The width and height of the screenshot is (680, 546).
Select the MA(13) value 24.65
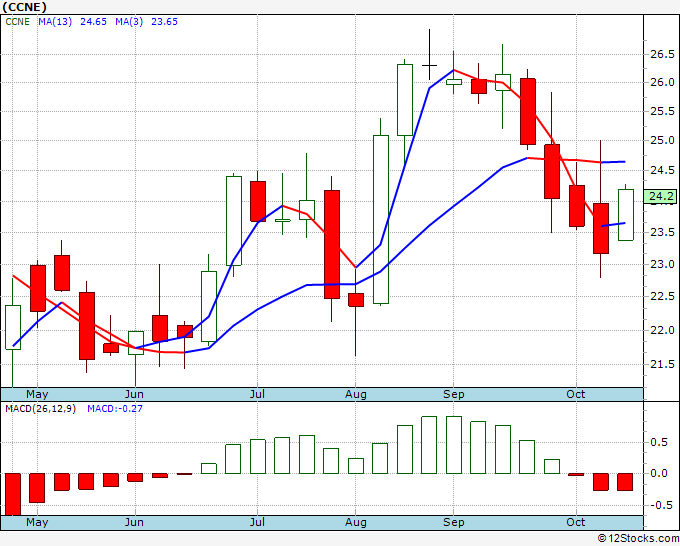click(x=93, y=22)
